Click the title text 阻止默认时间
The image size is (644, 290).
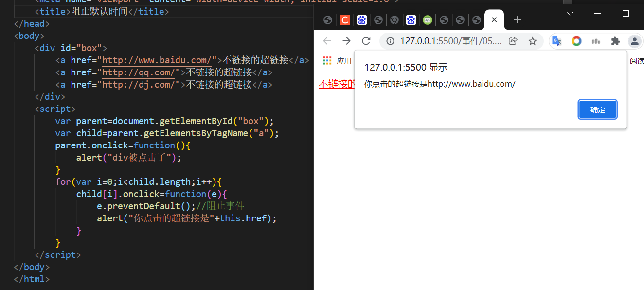point(99,11)
